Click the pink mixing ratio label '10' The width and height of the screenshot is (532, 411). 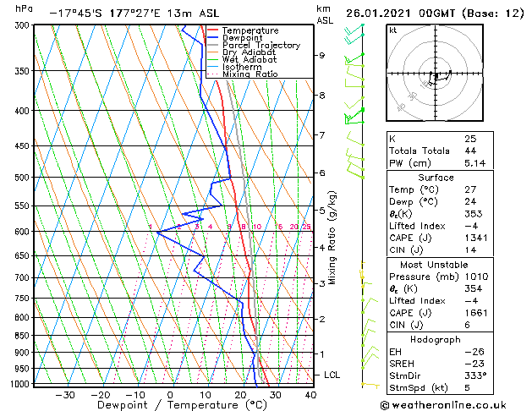tap(257, 227)
